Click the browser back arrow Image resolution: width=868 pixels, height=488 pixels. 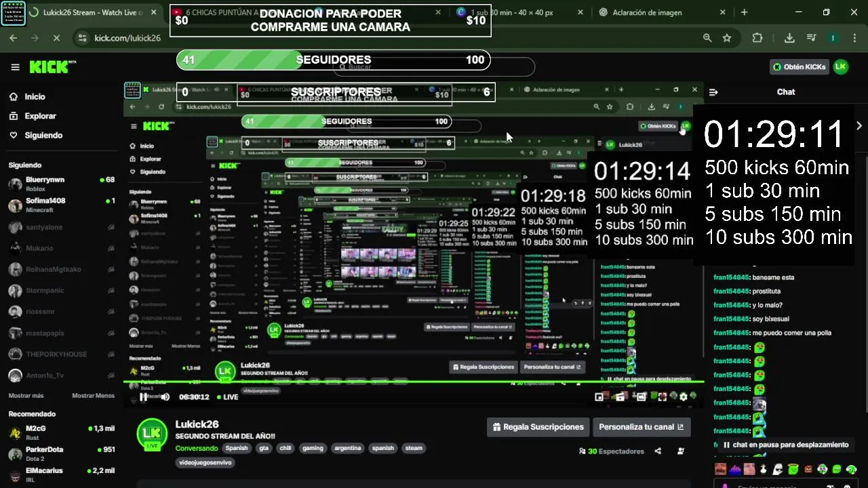coord(14,38)
